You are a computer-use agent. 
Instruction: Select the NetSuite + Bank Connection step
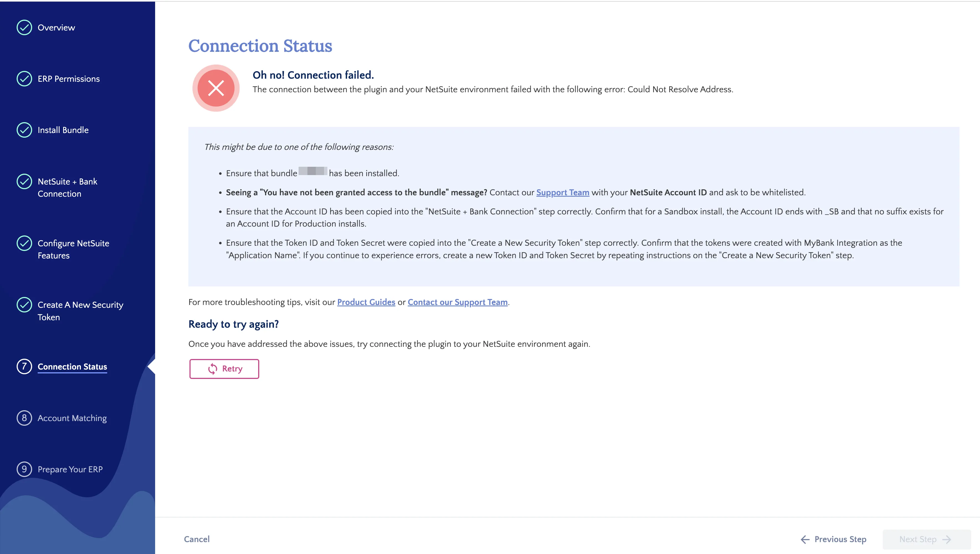click(x=67, y=188)
